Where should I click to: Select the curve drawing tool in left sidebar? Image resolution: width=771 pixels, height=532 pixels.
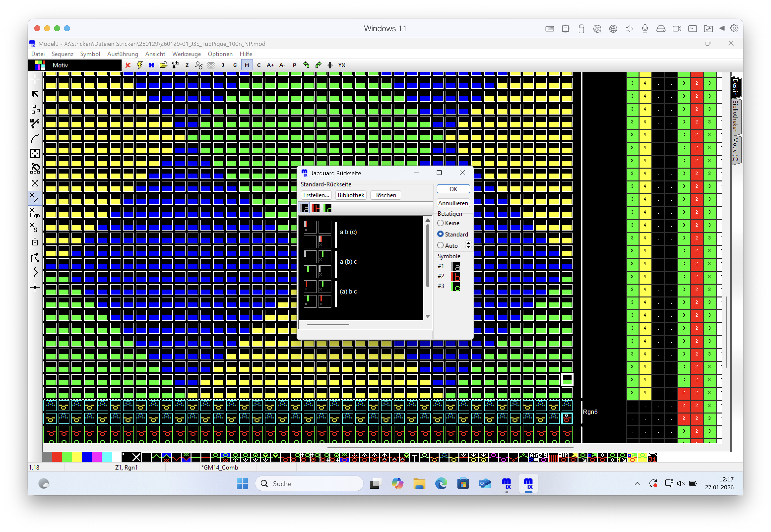35,138
